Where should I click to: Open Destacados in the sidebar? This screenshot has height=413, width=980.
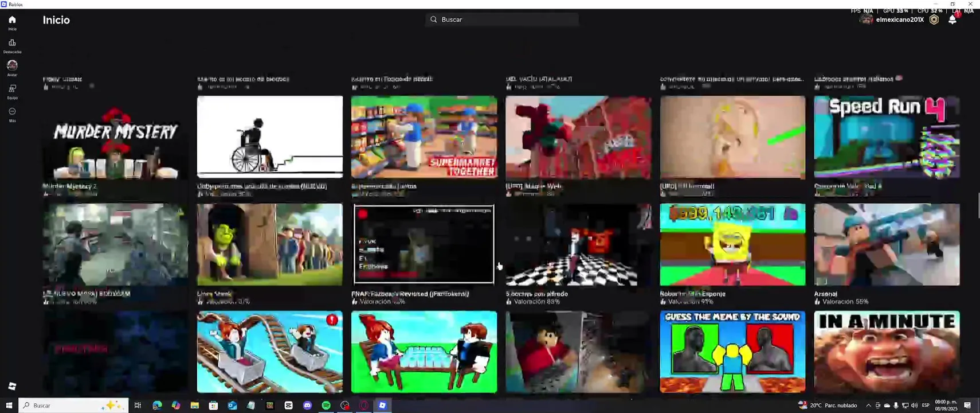tap(12, 46)
